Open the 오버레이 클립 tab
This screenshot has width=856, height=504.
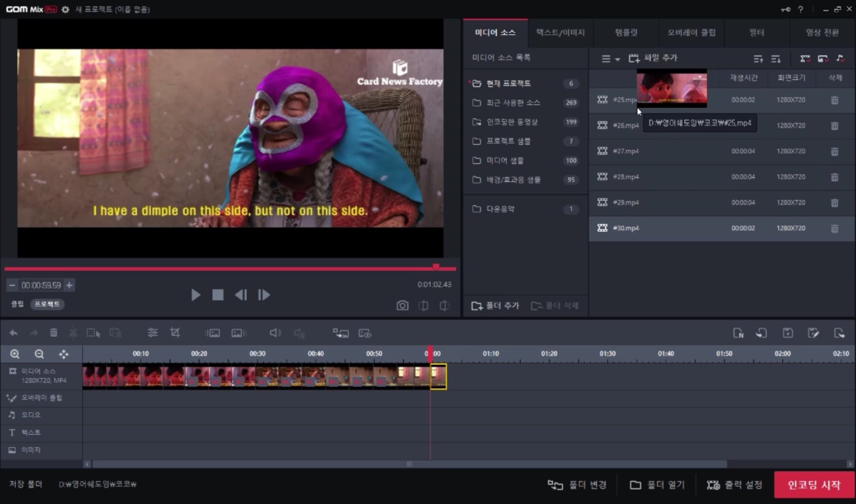coord(691,33)
